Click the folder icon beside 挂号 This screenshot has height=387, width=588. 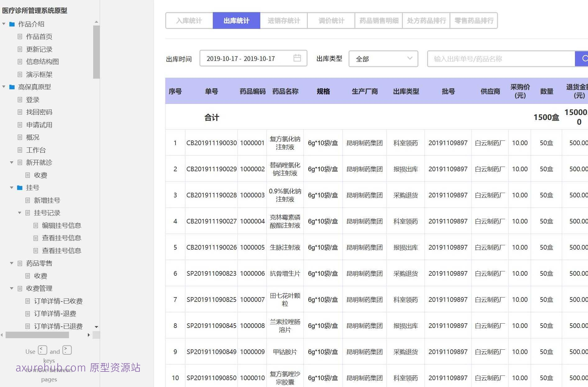point(20,187)
